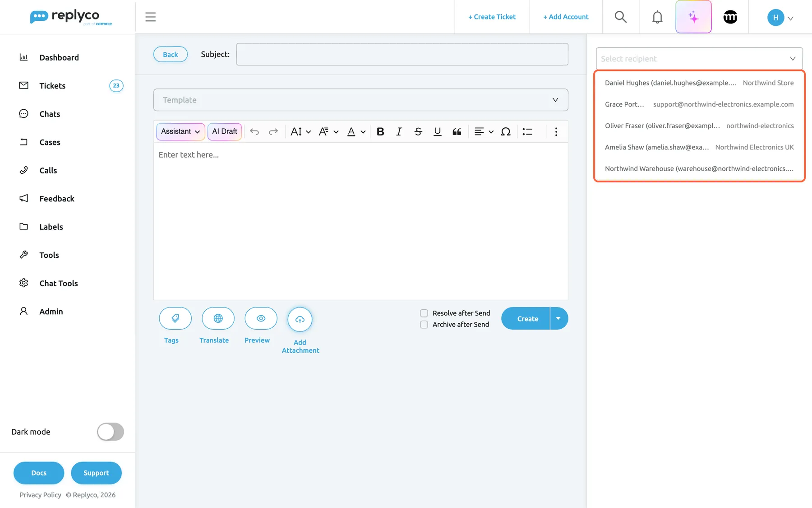Click the AI Draft button
Viewport: 812px width, 508px height.
point(225,131)
